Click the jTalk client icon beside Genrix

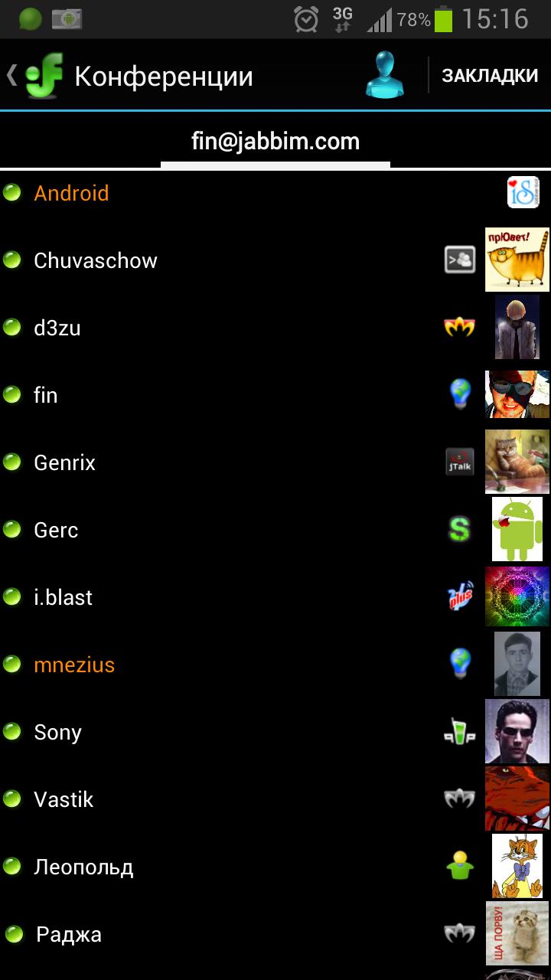[x=460, y=462]
